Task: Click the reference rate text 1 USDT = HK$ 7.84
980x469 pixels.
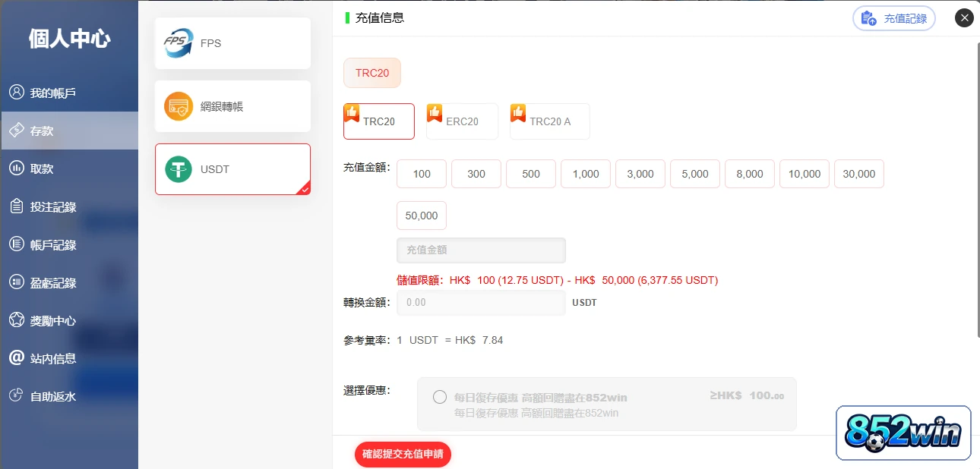Action: 450,340
